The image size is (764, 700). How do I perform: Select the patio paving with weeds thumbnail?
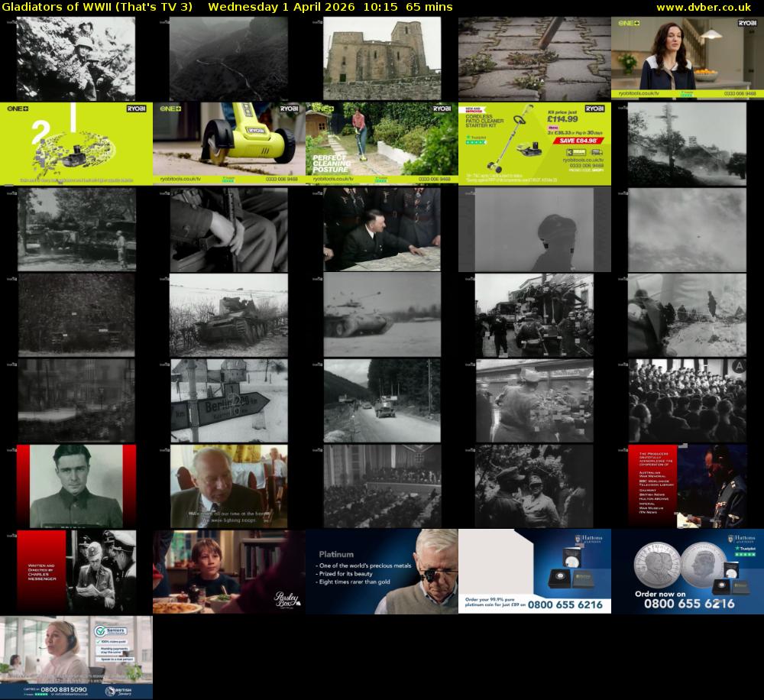534,58
